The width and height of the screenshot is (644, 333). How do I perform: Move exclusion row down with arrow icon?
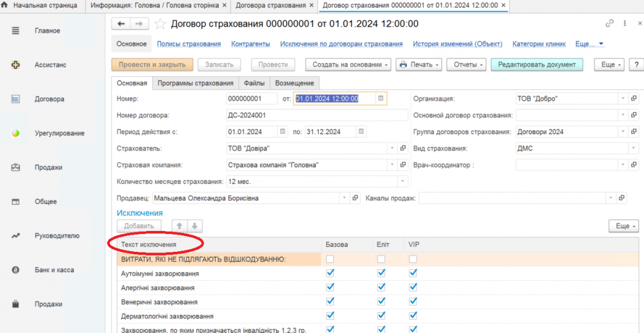(194, 226)
